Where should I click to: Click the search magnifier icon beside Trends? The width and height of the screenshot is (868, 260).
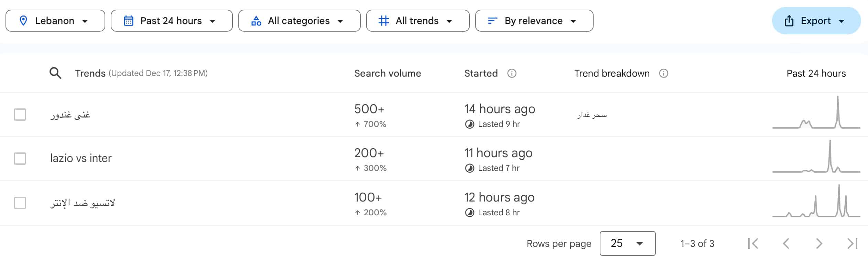point(55,73)
